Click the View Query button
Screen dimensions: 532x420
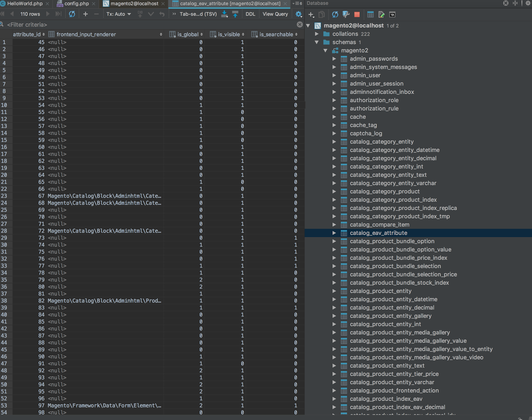[x=275, y=14]
